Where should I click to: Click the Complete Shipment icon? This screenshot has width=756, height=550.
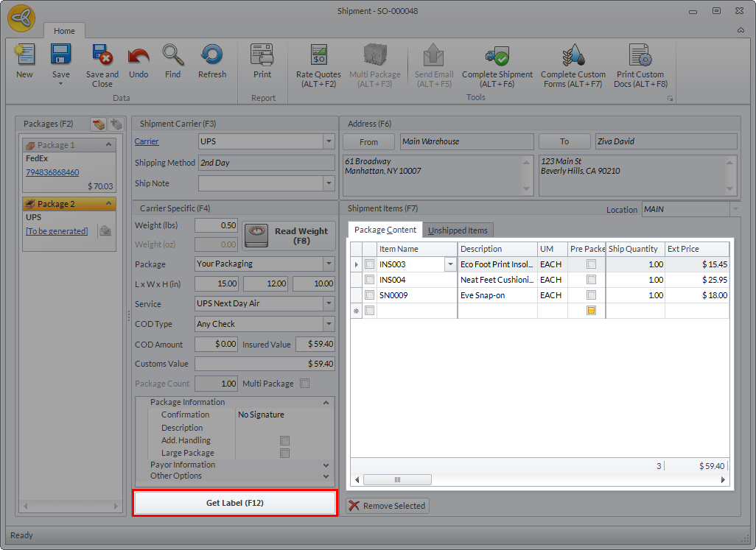click(497, 55)
